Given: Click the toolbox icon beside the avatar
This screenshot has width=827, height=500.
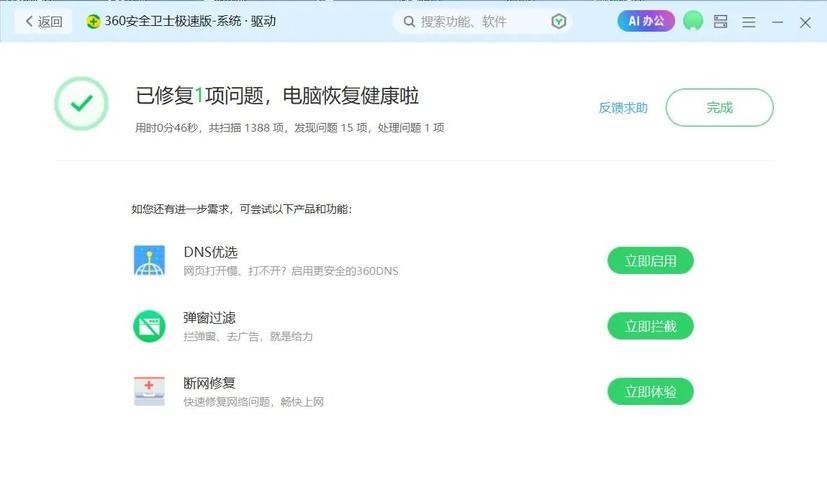Looking at the screenshot, I should pos(720,22).
